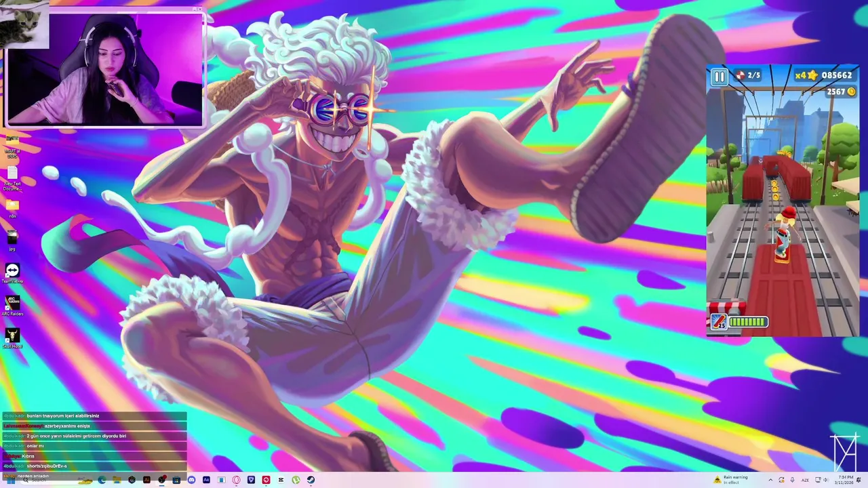Open Adobe After Effects from the taskbar
868x488 pixels.
click(x=206, y=480)
